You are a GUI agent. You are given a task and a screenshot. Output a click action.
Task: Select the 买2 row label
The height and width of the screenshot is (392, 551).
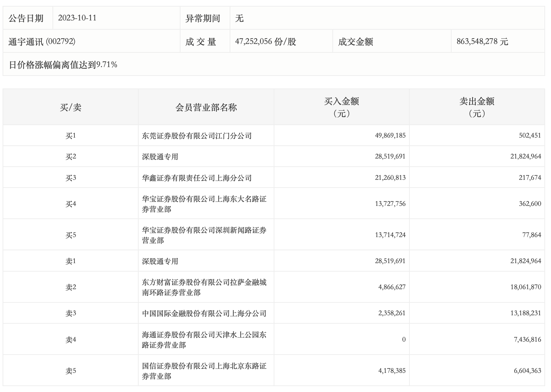tap(70, 156)
